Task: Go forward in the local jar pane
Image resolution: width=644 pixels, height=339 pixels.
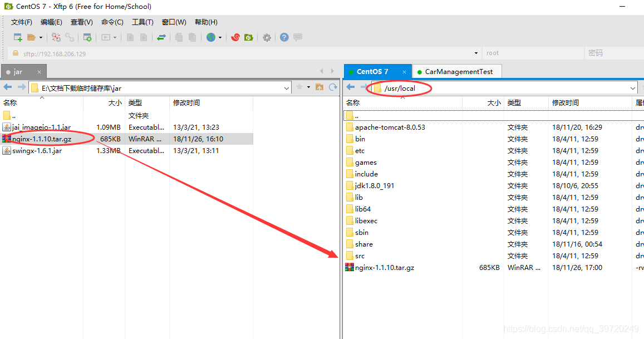Action: click(x=21, y=87)
